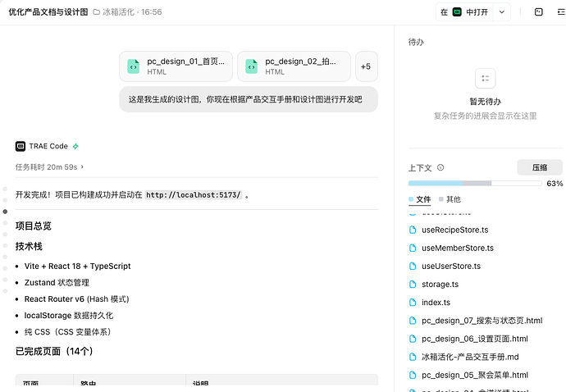566x392 pixels.
Task: Click the file icon for useRecipeStore.ts
Action: tap(413, 230)
